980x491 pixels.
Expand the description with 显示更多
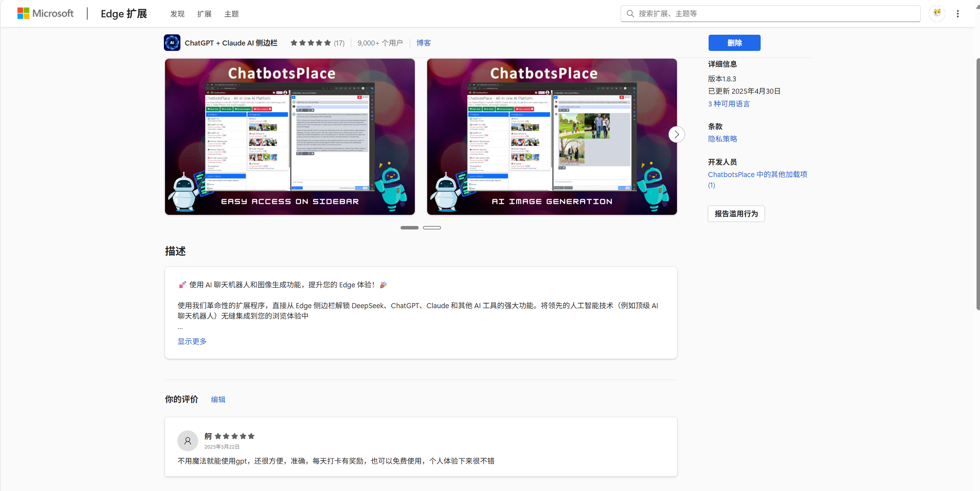coord(192,341)
